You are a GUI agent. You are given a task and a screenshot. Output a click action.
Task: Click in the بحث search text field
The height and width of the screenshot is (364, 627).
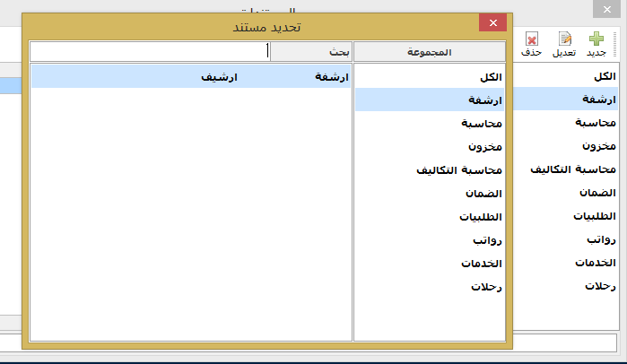click(150, 51)
